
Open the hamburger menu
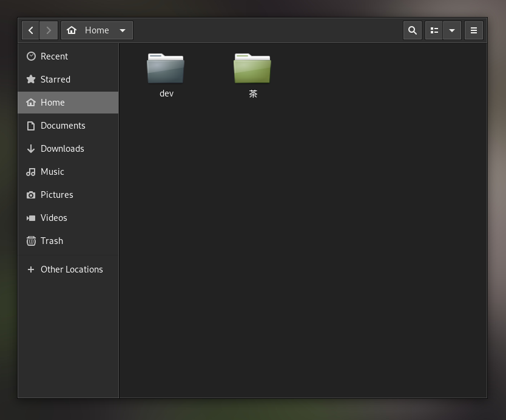[473, 30]
